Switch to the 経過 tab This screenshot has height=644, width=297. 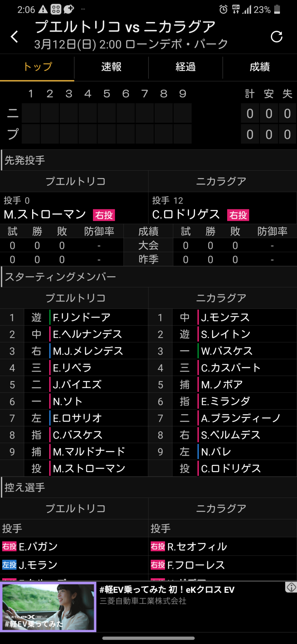[x=186, y=67]
